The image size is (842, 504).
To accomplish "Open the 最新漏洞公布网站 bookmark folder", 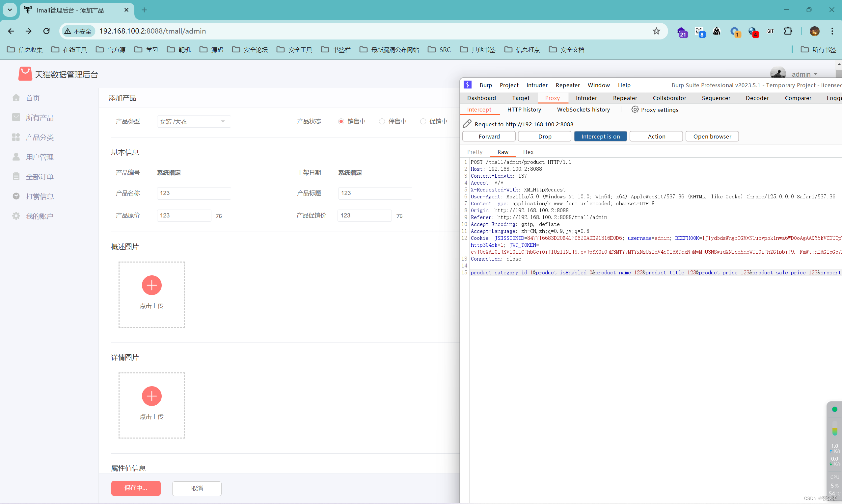I will (x=389, y=50).
